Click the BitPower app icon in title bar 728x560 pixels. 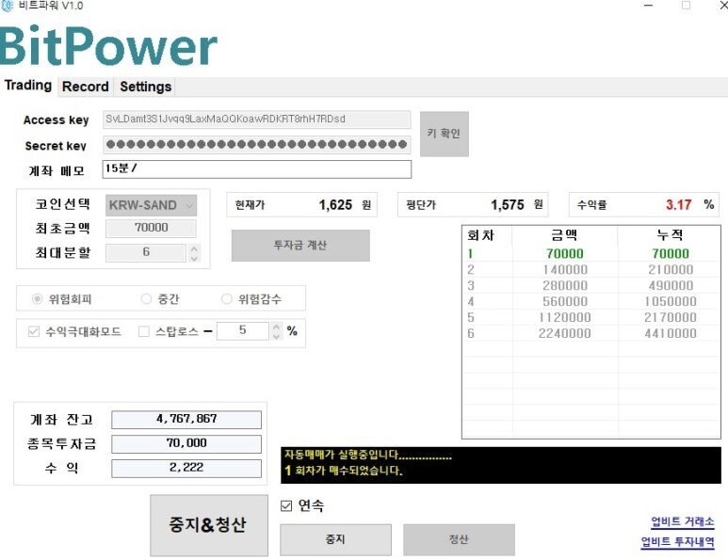pos(8,6)
